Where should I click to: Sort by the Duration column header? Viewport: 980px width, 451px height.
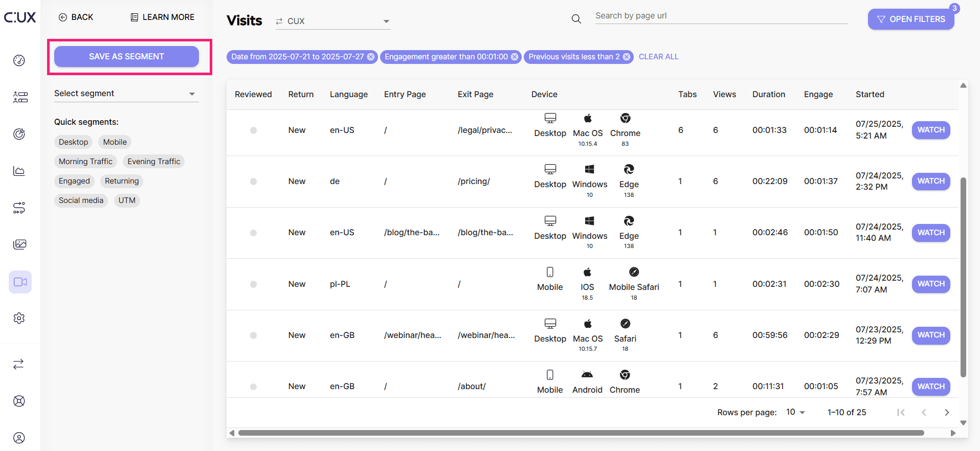769,94
